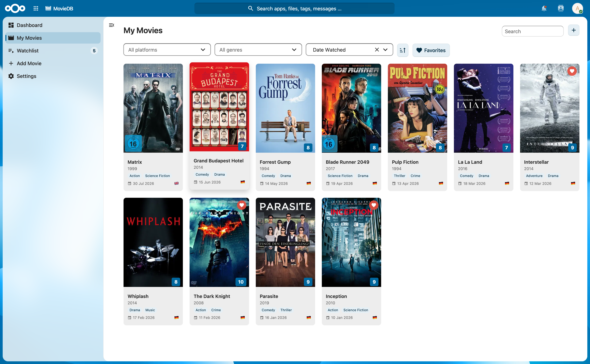Choose Add Movie in sidebar
The image size is (590, 364).
[53, 63]
